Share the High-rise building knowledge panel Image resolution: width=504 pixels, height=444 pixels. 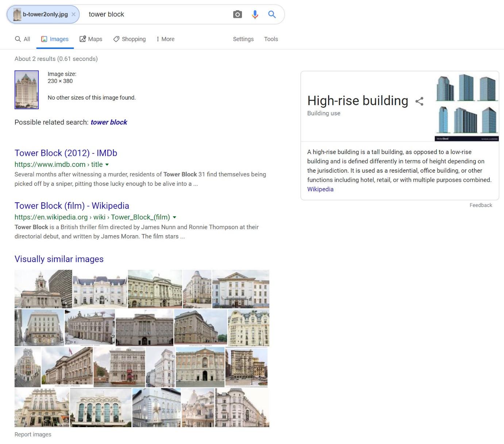419,101
